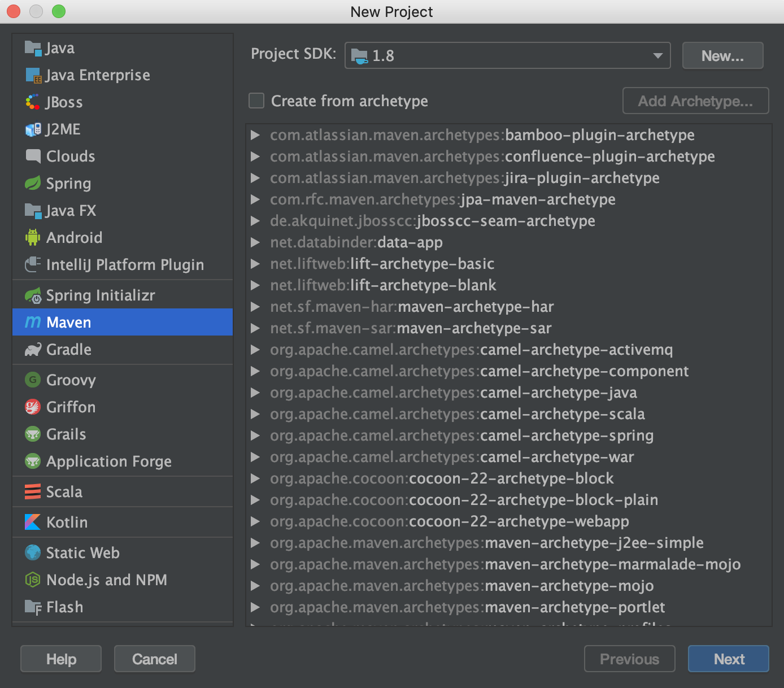Click the Help button

(x=61, y=659)
